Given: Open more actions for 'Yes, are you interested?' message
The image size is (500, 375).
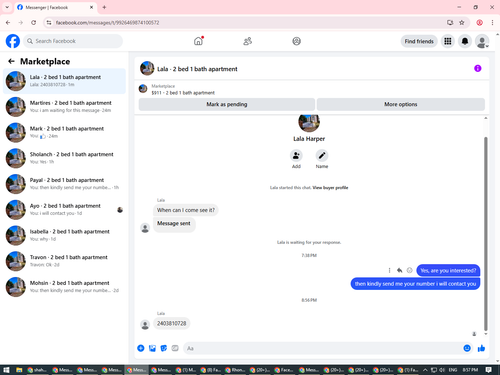Looking at the screenshot, I should (389, 270).
